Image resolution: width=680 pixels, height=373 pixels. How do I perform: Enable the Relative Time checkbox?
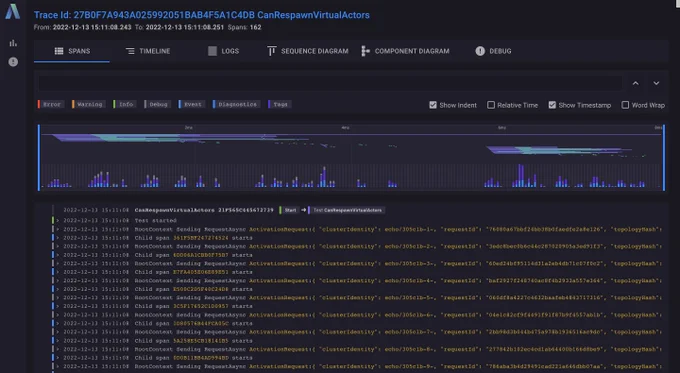coord(491,105)
